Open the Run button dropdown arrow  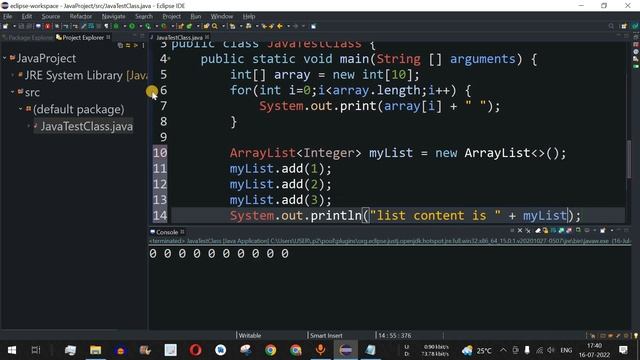click(140, 26)
